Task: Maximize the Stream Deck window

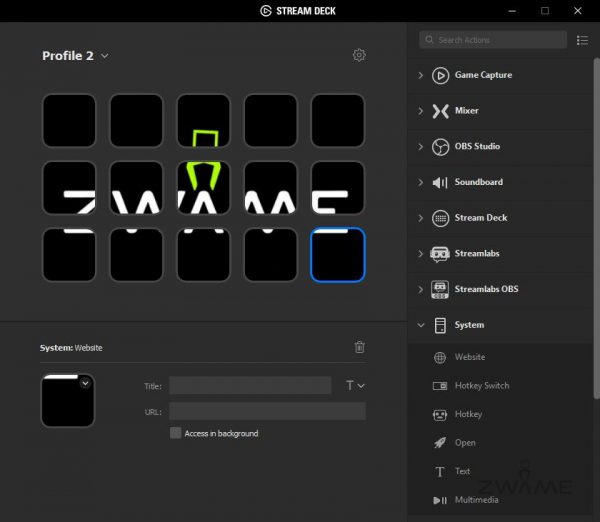Action: tap(545, 11)
